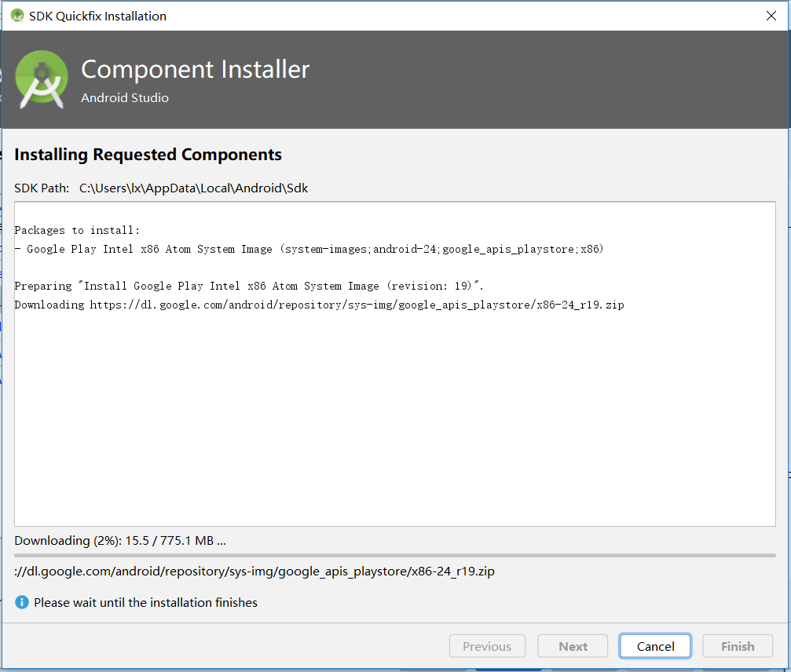Click the Downloading (2%) status text
This screenshot has width=791, height=672.
click(120, 540)
